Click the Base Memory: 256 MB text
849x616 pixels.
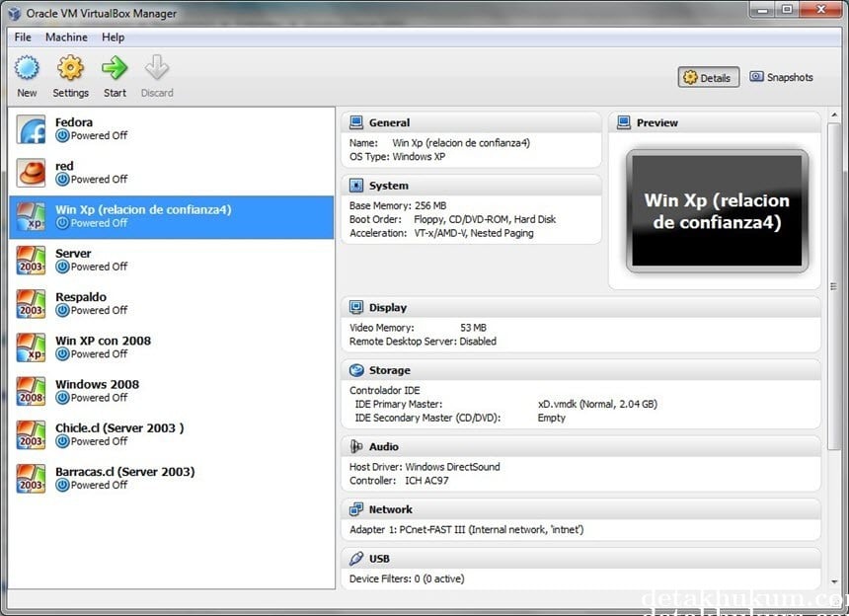398,205
